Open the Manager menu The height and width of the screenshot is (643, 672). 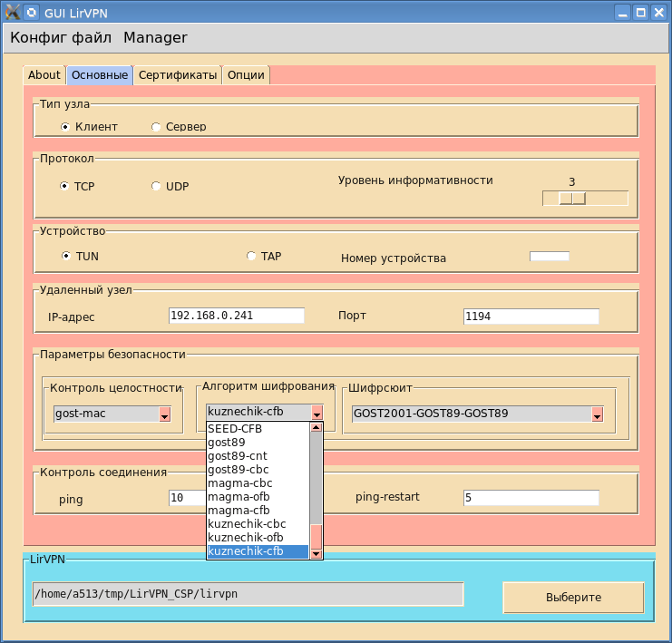tap(155, 38)
